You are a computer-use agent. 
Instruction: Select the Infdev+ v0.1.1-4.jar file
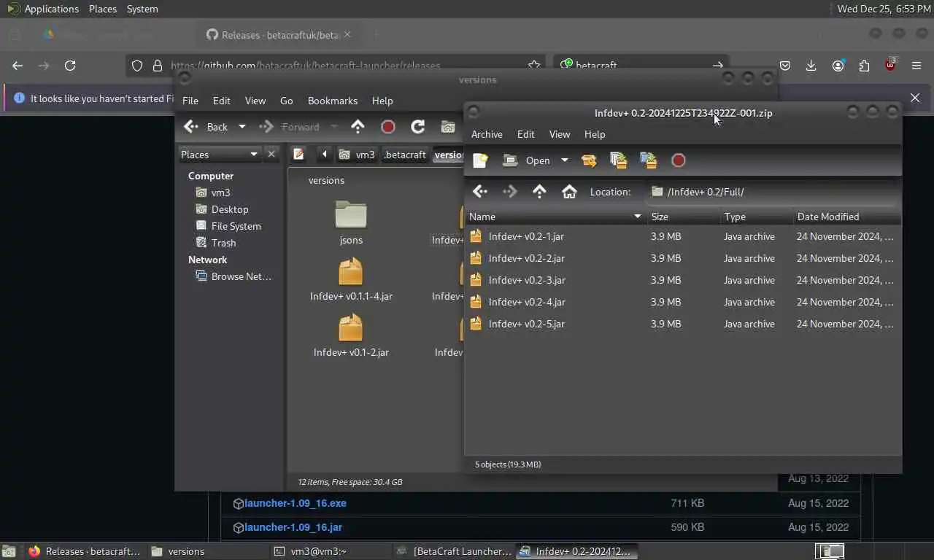[x=351, y=280]
